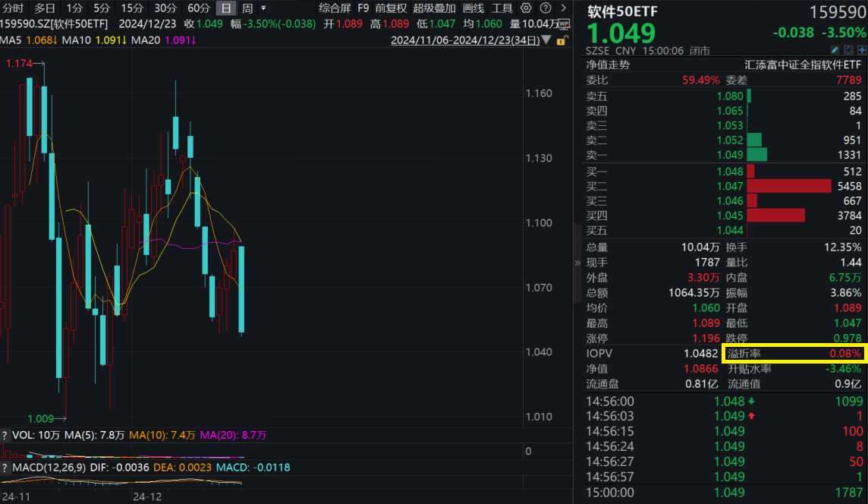Click 卖五 price 1.080
This screenshot has height=504, width=868.
(730, 96)
